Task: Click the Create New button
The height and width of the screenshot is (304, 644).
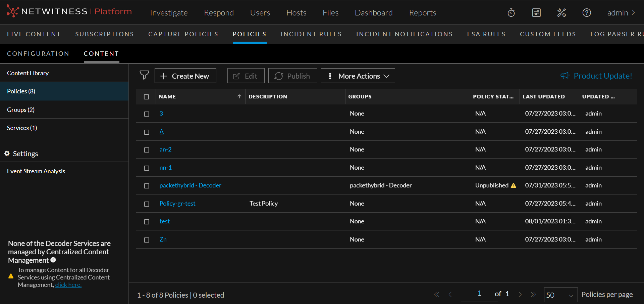Action: point(185,76)
